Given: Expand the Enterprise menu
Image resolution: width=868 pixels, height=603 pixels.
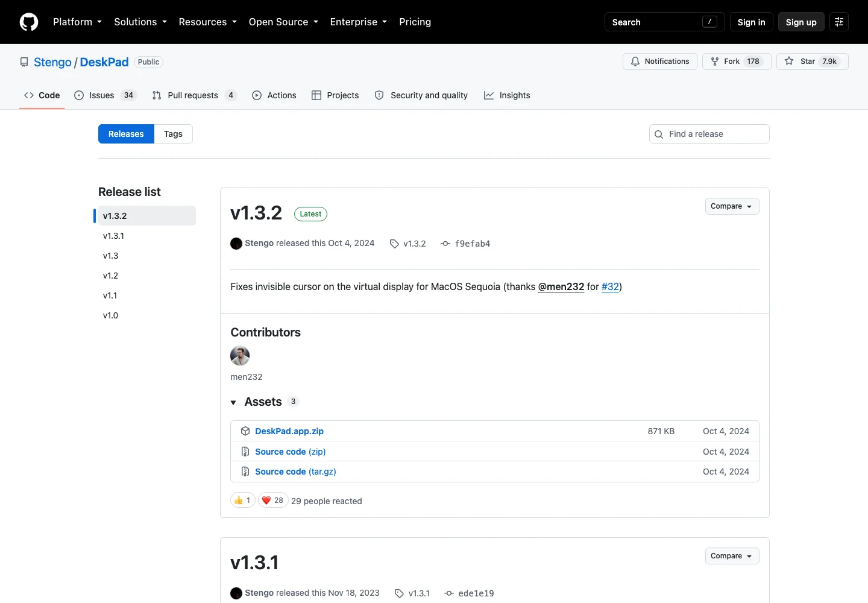Looking at the screenshot, I should pyautogui.click(x=359, y=22).
